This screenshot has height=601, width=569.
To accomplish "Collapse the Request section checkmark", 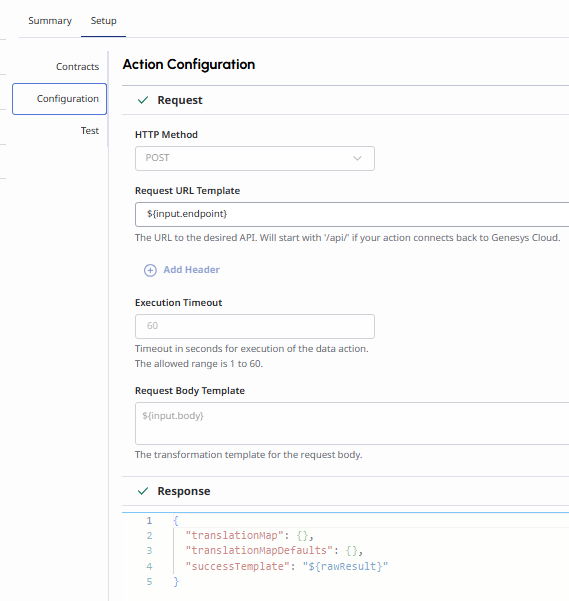I will [x=143, y=100].
